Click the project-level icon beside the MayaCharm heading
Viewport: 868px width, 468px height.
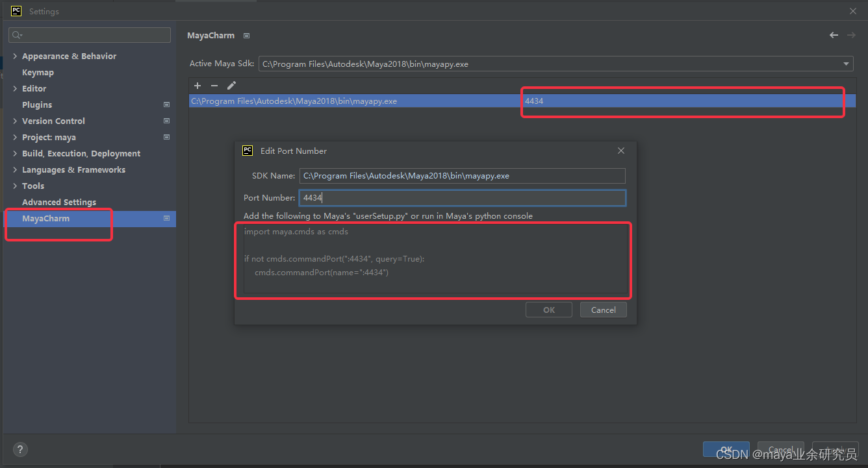(246, 36)
